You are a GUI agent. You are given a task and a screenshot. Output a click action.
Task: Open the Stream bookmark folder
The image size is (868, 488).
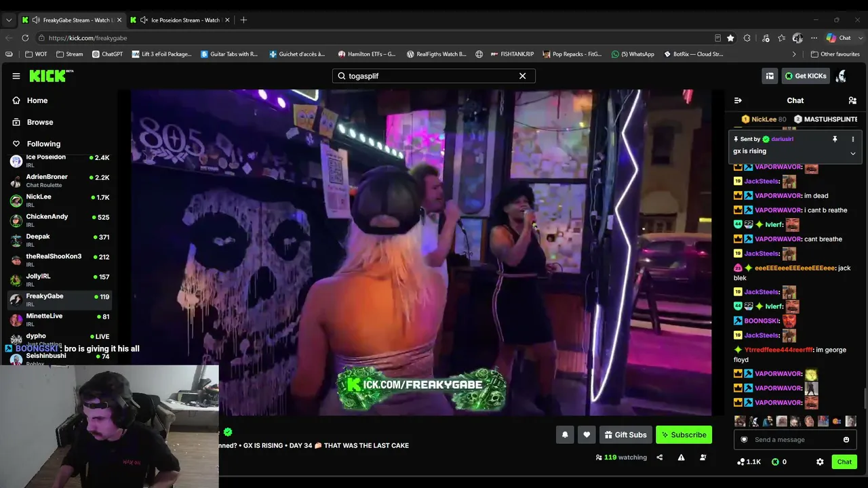coord(70,54)
